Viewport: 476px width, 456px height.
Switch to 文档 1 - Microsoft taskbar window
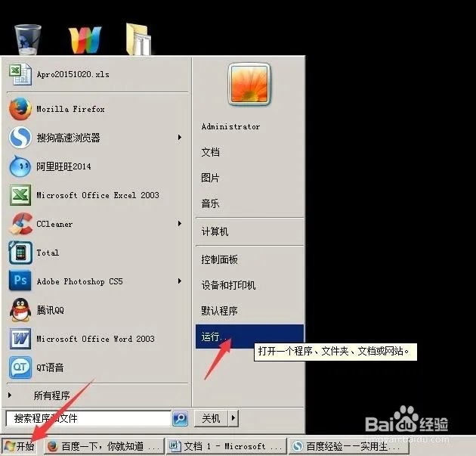pos(227,446)
